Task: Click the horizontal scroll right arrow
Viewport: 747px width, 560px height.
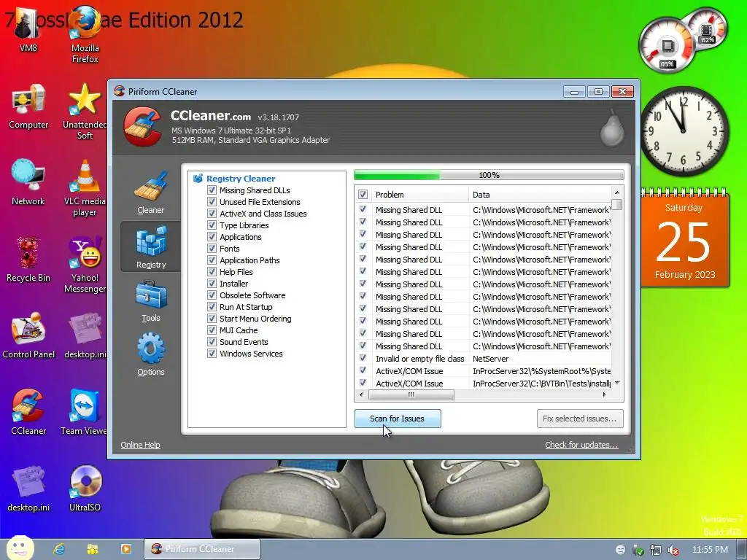Action: click(x=605, y=394)
